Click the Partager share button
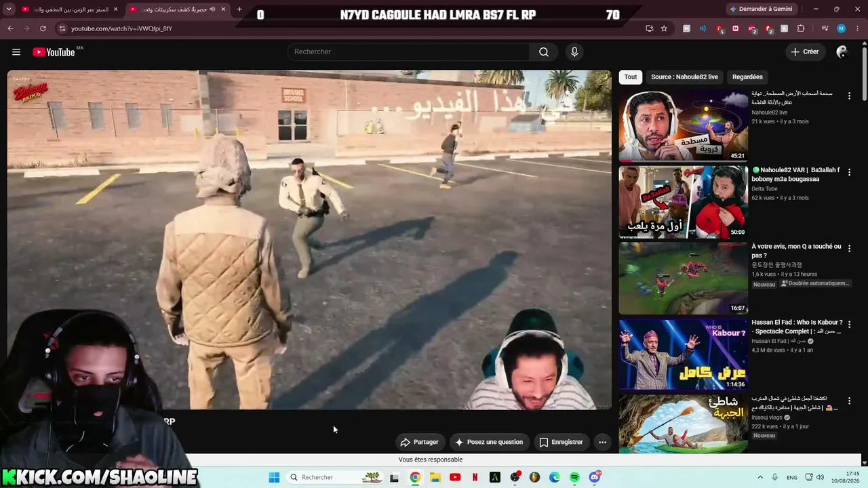Screen dimensions: 868x488 point(420,442)
